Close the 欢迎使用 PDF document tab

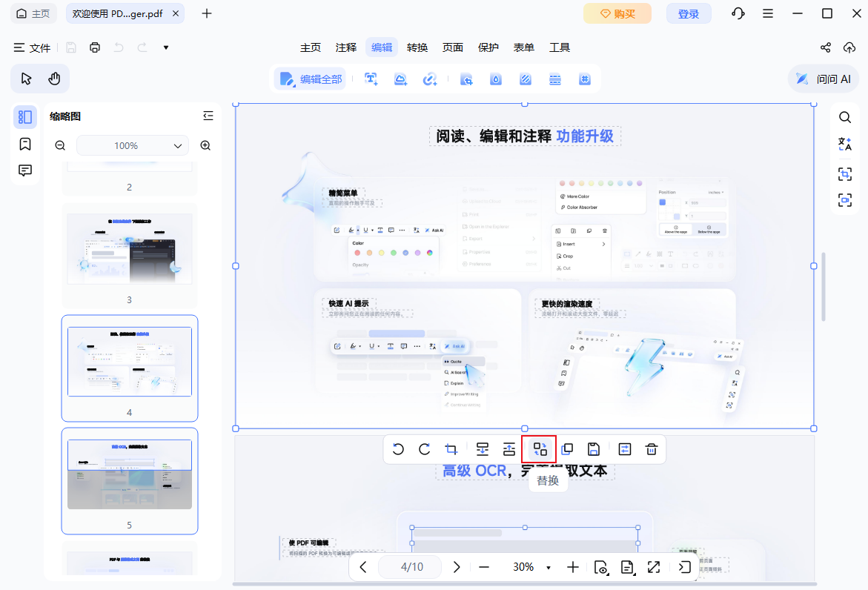pyautogui.click(x=176, y=13)
